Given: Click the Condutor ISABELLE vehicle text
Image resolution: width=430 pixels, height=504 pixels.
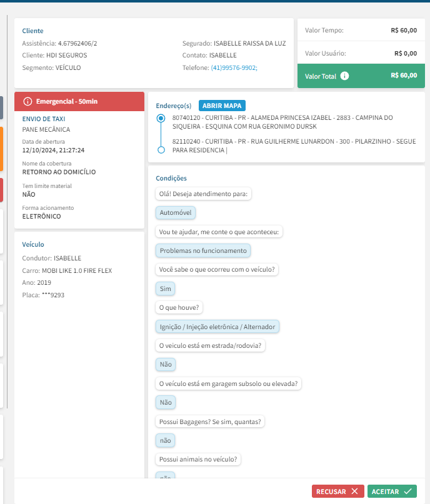Looking at the screenshot, I should click(52, 258).
